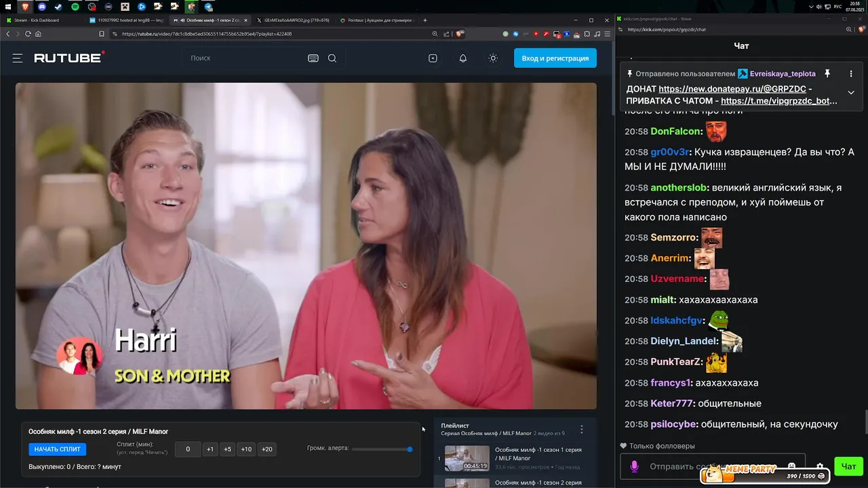Click the browser home icon
Screen dimensions: 868x488
click(38, 34)
